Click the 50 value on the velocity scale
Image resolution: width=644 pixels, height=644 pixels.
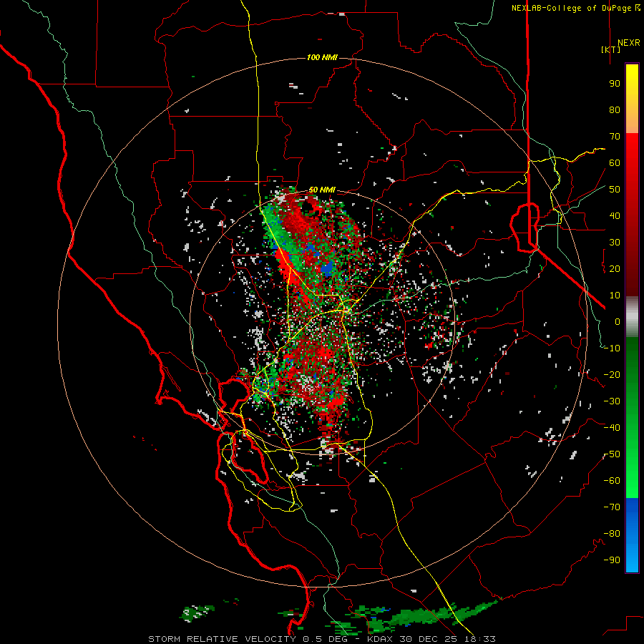pyautogui.click(x=615, y=190)
